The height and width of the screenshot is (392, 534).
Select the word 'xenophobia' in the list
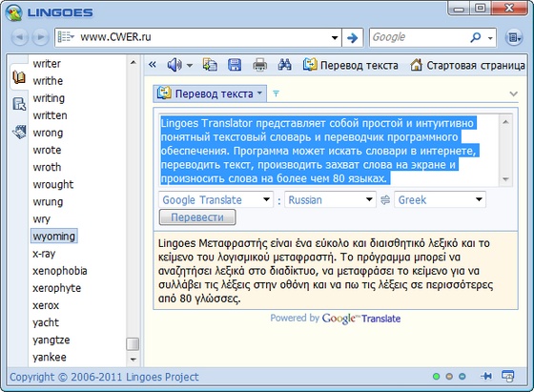point(60,271)
